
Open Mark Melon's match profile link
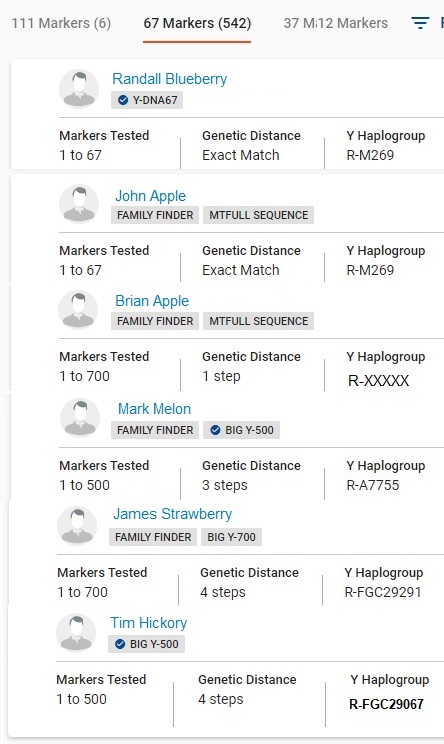click(x=154, y=409)
